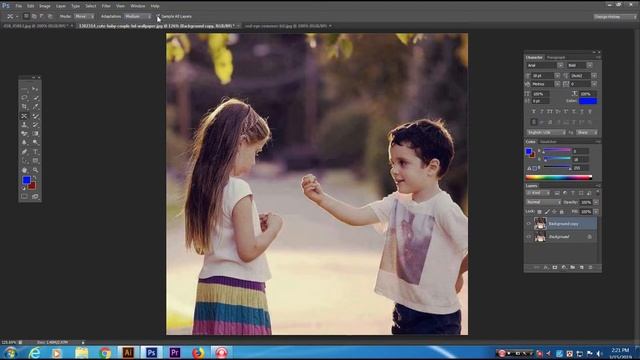Open the workspace switcher dropdown
The width and height of the screenshot is (640, 360).
(x=615, y=17)
